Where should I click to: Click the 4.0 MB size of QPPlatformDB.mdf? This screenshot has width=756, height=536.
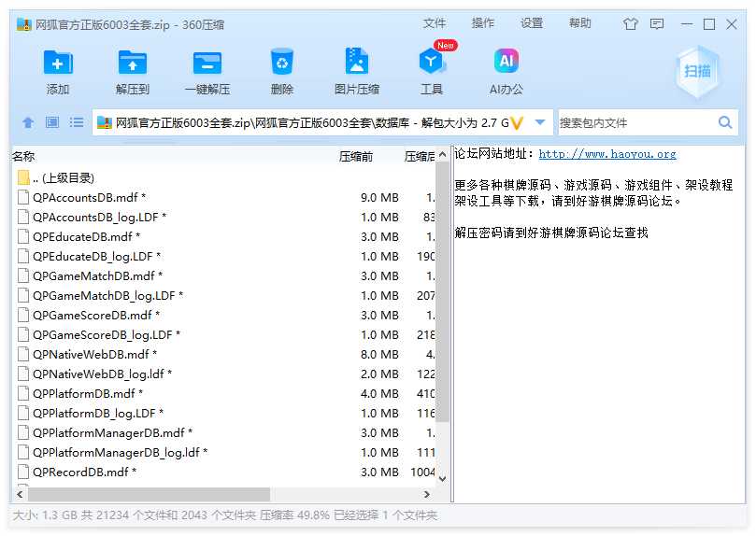click(x=379, y=393)
